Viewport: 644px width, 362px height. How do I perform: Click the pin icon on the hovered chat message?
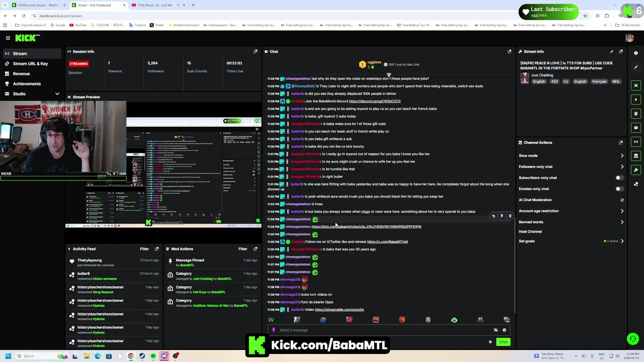[x=502, y=216]
